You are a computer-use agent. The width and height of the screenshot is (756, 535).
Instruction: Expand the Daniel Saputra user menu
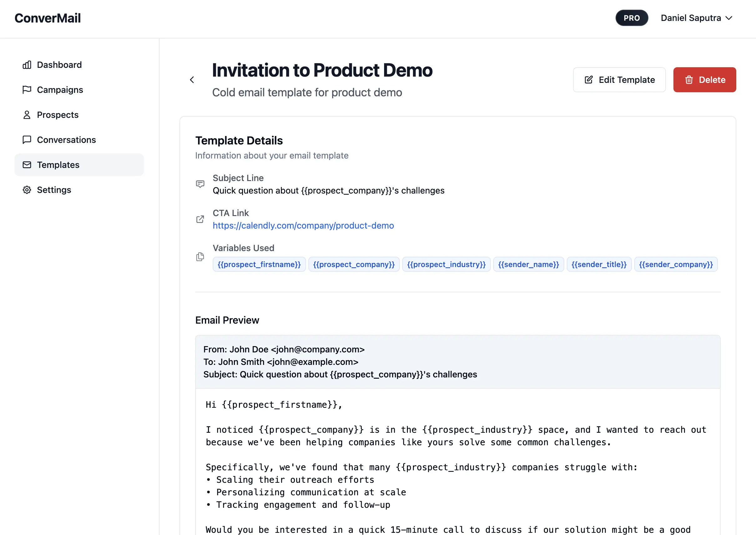[696, 18]
